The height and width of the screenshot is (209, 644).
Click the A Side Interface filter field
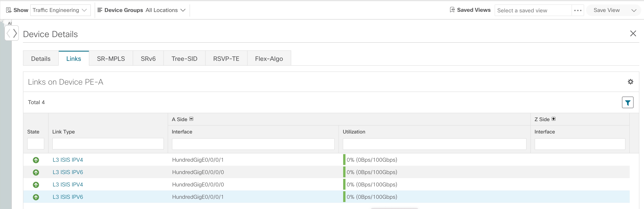click(253, 144)
